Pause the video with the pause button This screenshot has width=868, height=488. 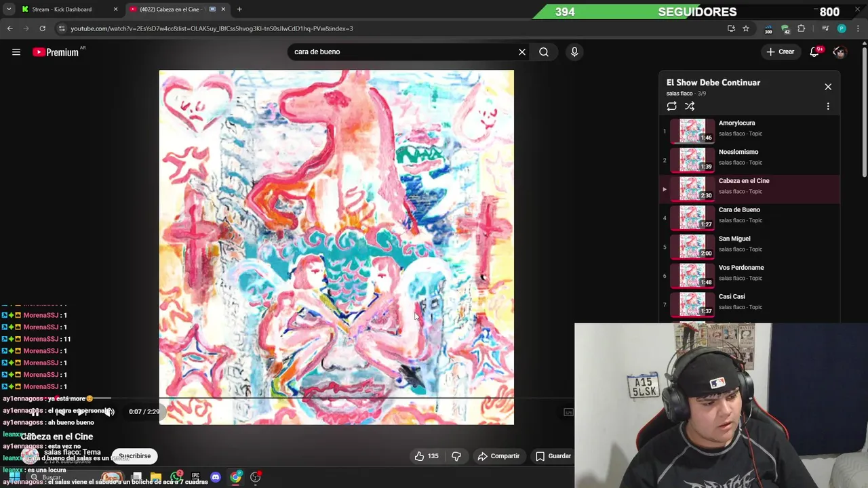35,412
